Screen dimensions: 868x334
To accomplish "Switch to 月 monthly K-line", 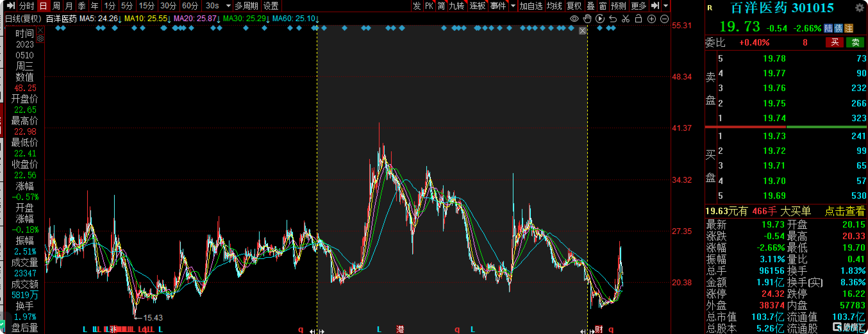I will click(69, 5).
